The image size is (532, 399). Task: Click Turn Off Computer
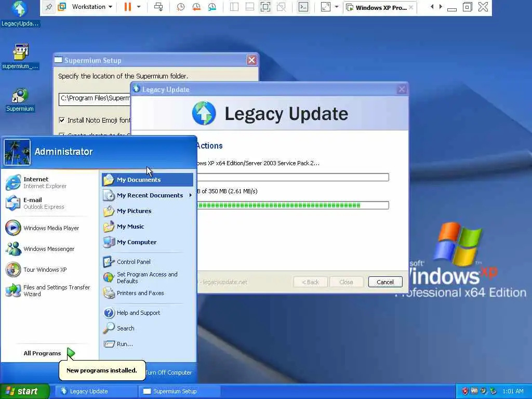coord(169,373)
